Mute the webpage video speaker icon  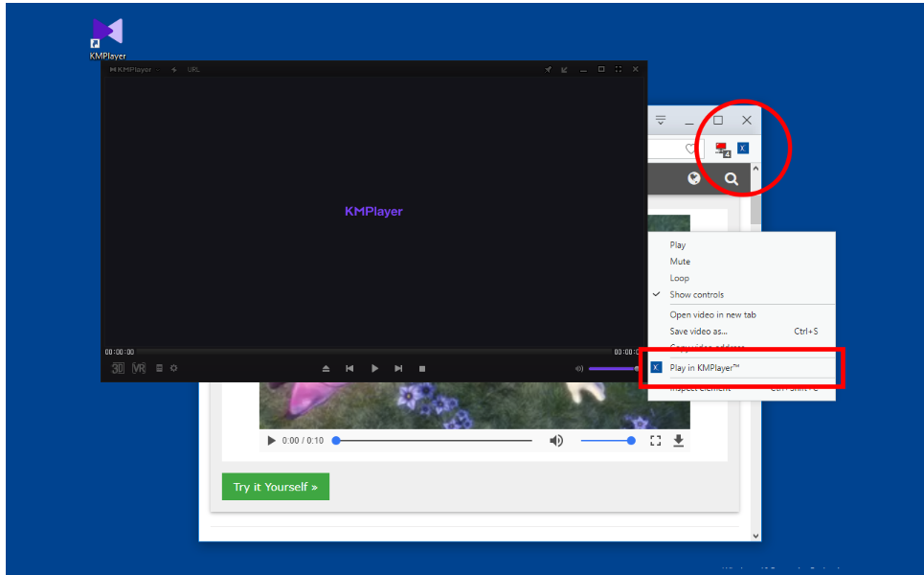556,441
